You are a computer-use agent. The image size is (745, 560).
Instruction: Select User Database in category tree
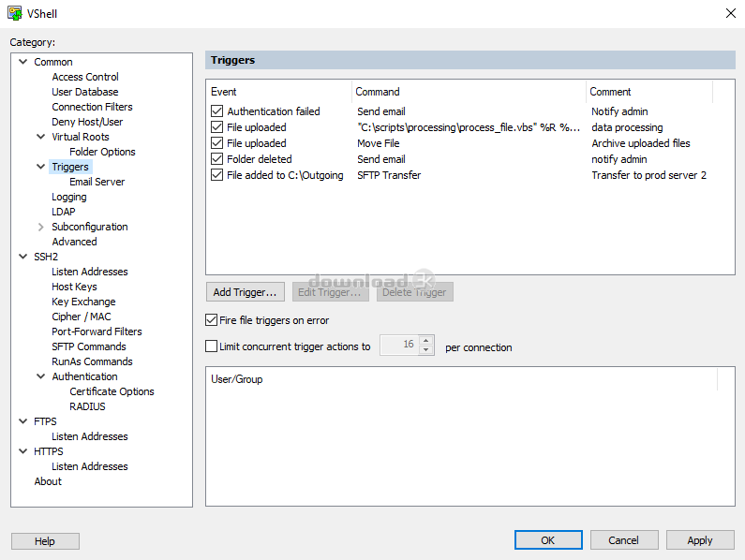click(85, 92)
